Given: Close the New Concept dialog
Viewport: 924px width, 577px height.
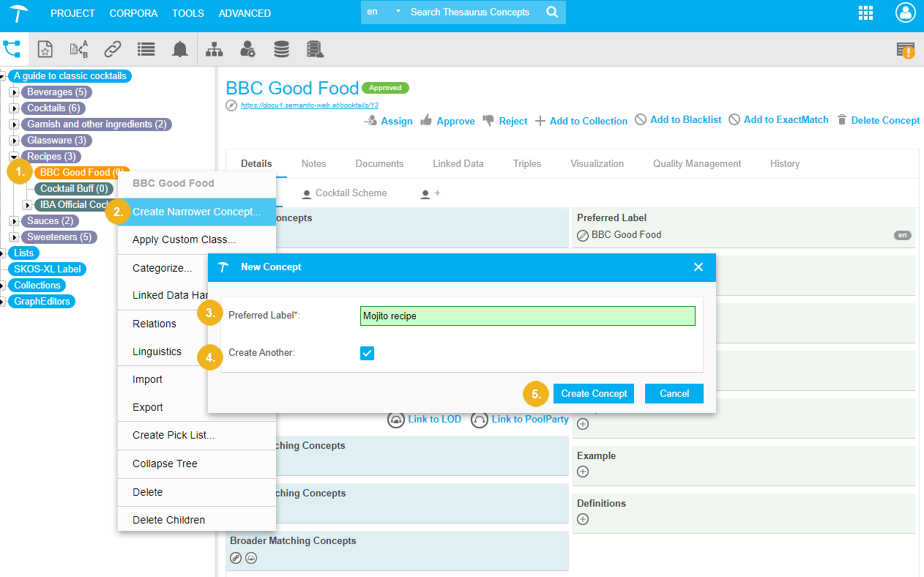Looking at the screenshot, I should pos(698,267).
